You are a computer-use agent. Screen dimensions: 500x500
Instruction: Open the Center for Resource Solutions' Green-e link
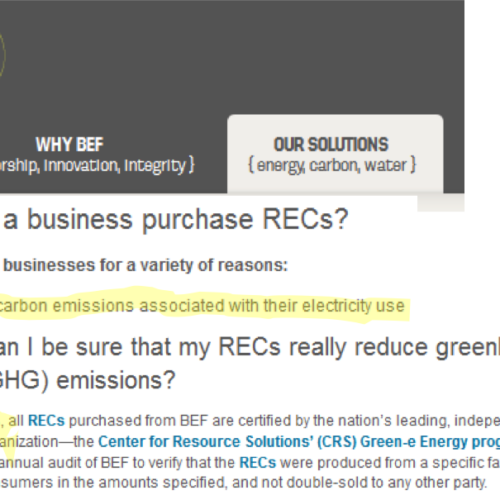tap(299, 442)
